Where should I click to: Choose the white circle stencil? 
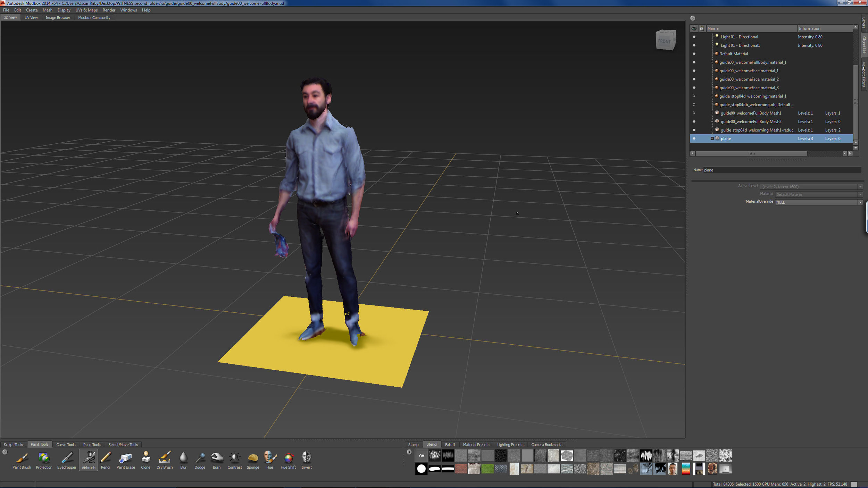point(422,469)
